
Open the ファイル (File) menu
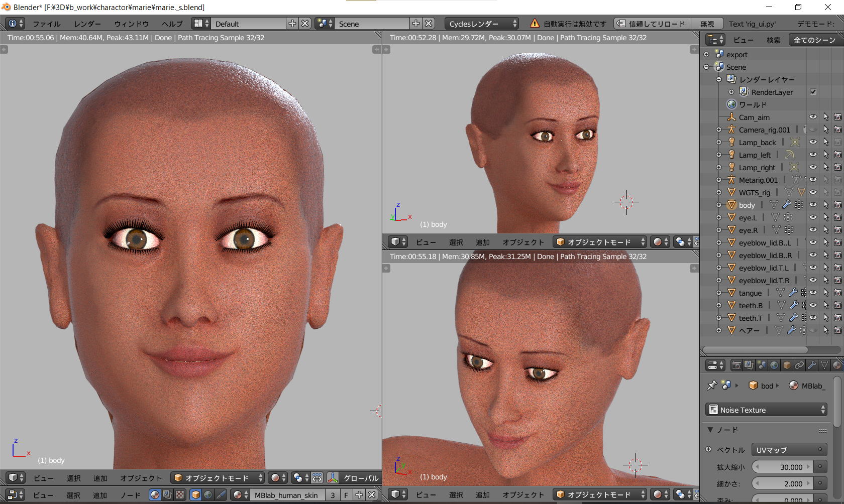click(46, 24)
